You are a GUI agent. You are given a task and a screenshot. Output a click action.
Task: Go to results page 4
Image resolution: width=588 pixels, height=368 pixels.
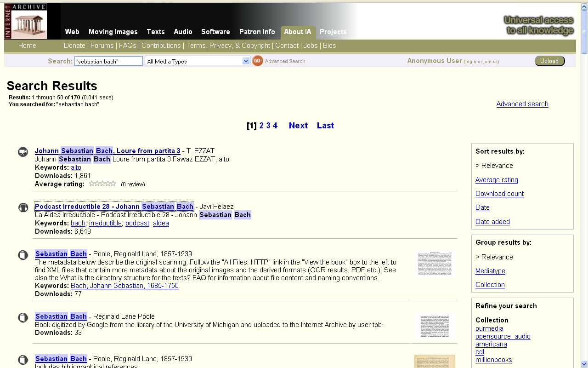click(x=275, y=126)
